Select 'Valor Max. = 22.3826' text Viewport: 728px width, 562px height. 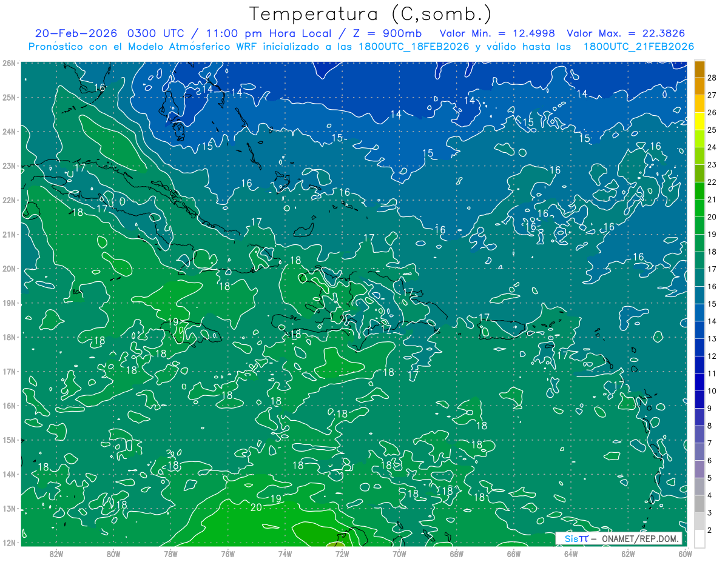click(626, 33)
